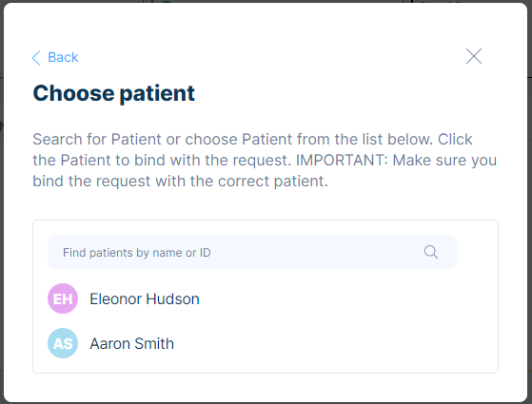The image size is (532, 404).
Task: Select the blue AS avatar
Action: click(x=63, y=343)
